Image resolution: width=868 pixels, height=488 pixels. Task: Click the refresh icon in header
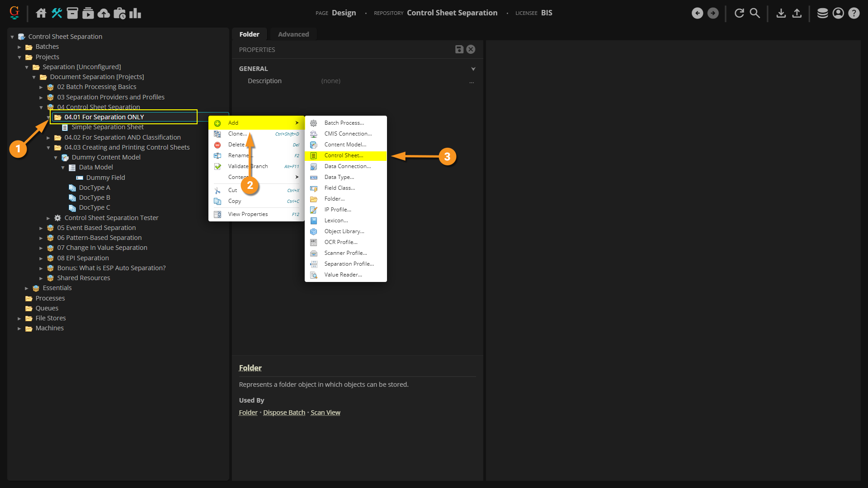point(739,13)
